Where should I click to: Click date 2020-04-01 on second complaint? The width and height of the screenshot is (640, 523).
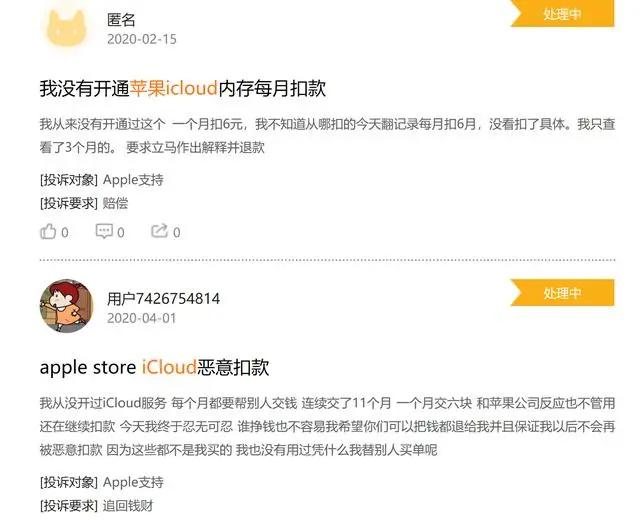(x=142, y=318)
